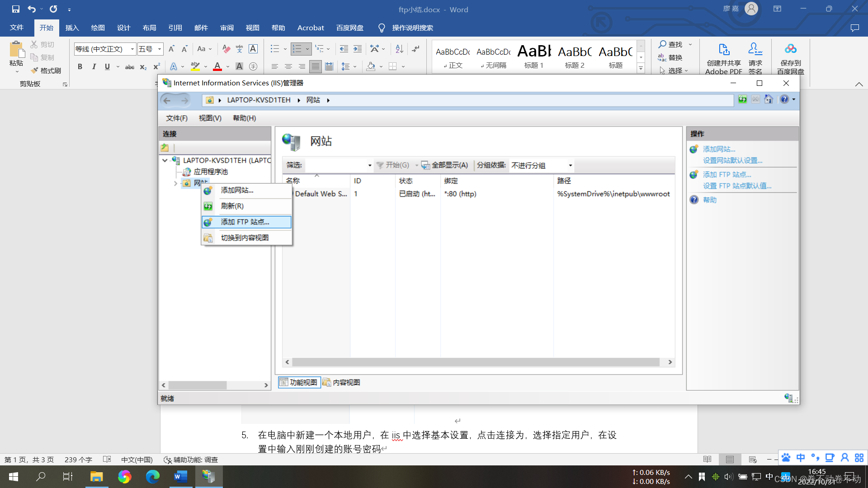This screenshot has width=868, height=488.
Task: Click the IIS back navigation arrow
Action: coord(167,100)
